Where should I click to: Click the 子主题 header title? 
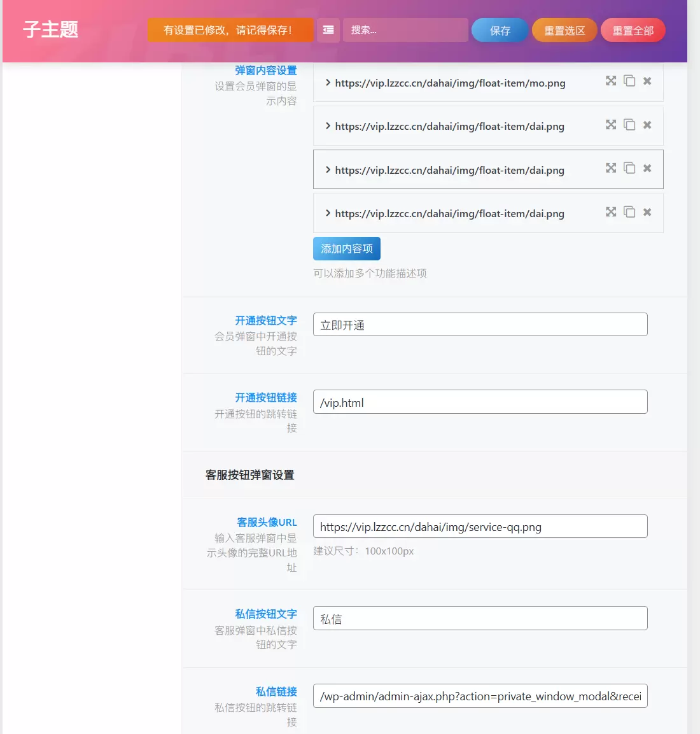(x=50, y=29)
